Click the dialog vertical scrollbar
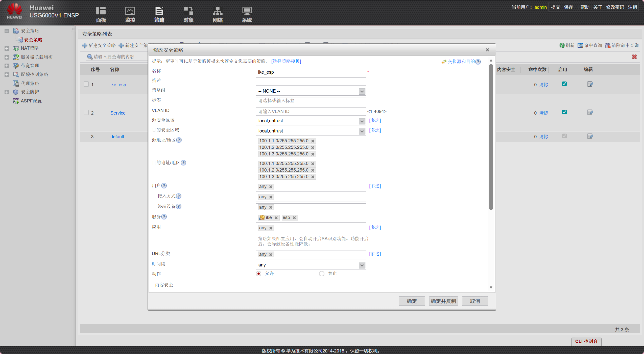The image size is (644, 354). pyautogui.click(x=491, y=136)
